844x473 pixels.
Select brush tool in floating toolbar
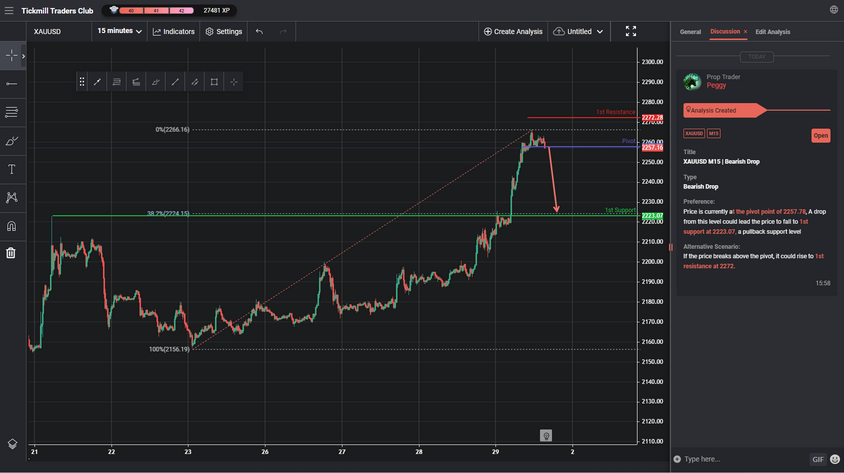point(156,82)
